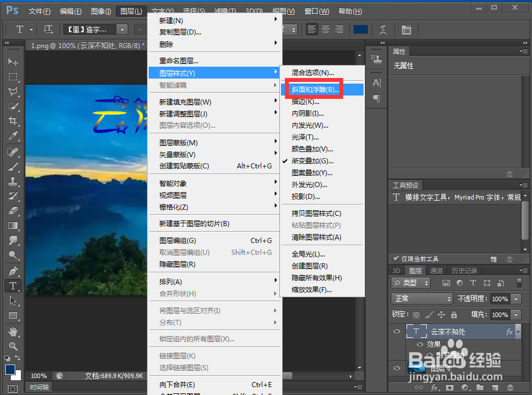Filter layers by pixel type

coord(447,283)
